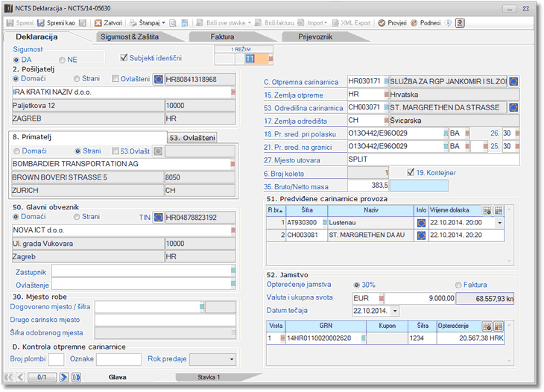
Task: Select Domaći radio under Primatelj
Action: click(16, 151)
